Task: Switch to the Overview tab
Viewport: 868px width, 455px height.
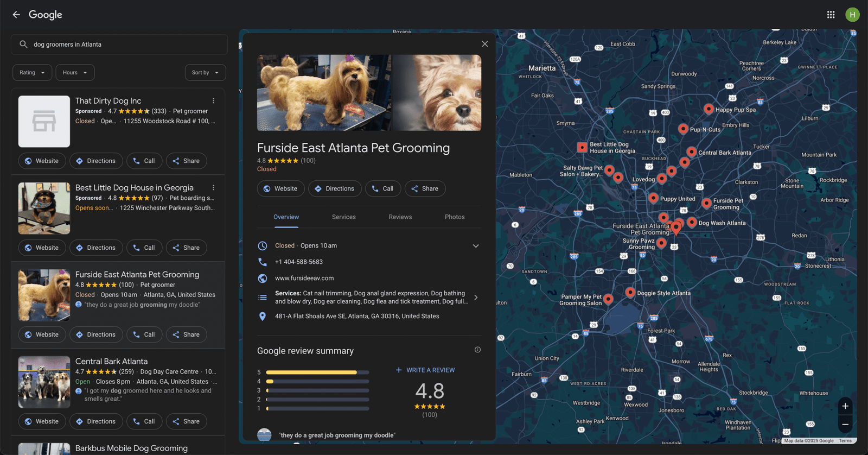Action: 286,217
